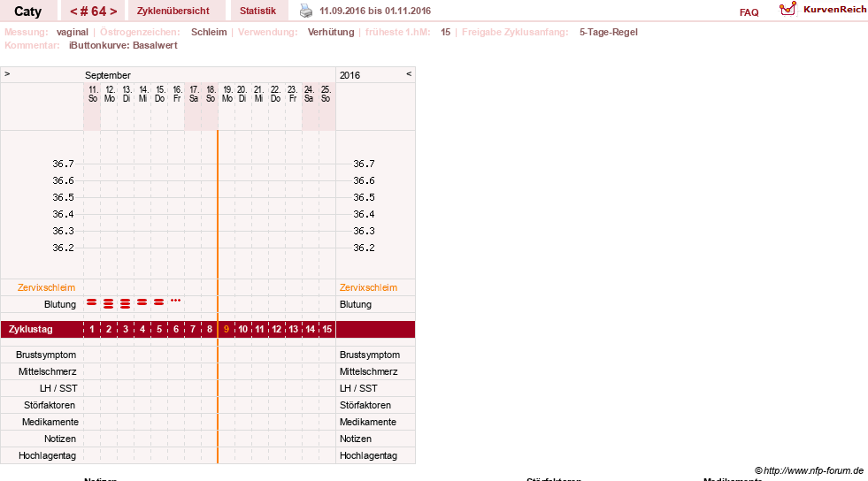Image resolution: width=868 pixels, height=481 pixels.
Task: Click the bleeding mark on cycle day 2
Action: [x=109, y=303]
